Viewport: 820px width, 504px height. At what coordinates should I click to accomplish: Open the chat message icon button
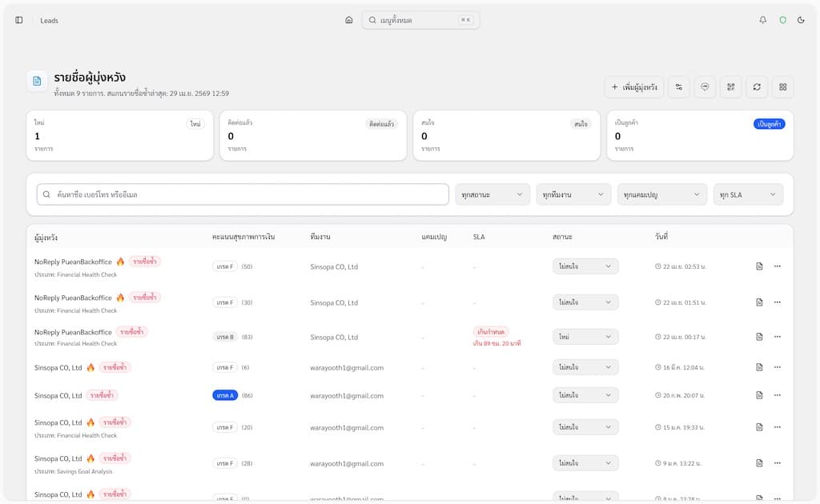(705, 86)
